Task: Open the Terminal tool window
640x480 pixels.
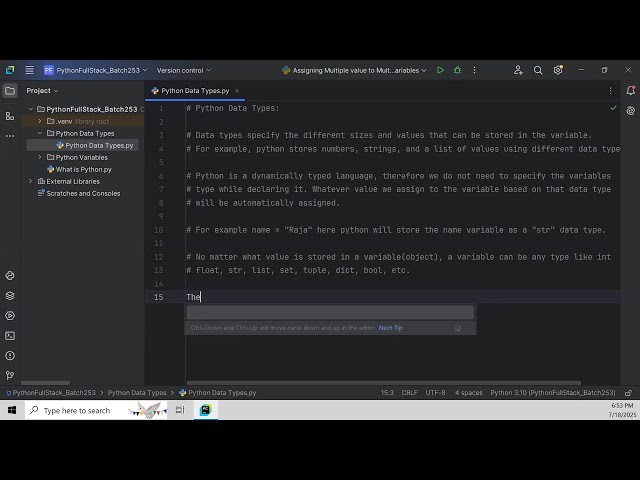Action: coord(10,336)
